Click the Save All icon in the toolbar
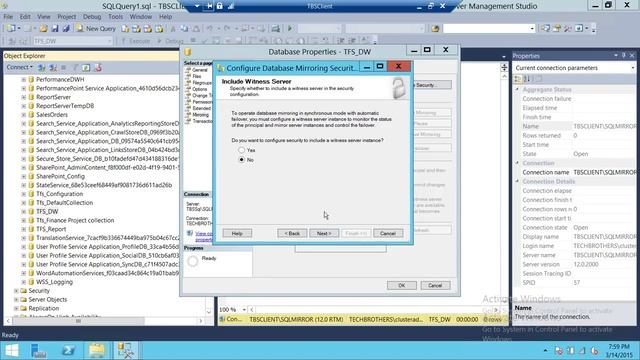 (66, 29)
